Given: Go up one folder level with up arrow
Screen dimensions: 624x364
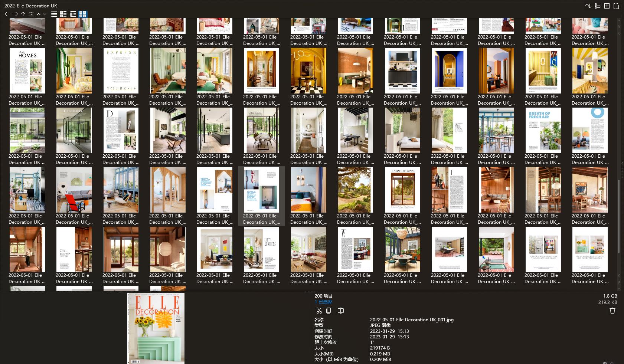Looking at the screenshot, I should click(23, 14).
